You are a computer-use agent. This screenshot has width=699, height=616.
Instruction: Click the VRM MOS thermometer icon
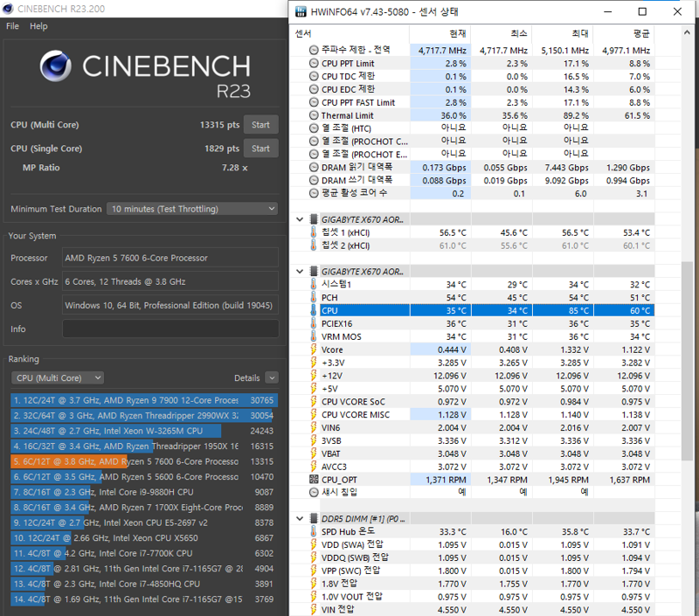point(314,336)
